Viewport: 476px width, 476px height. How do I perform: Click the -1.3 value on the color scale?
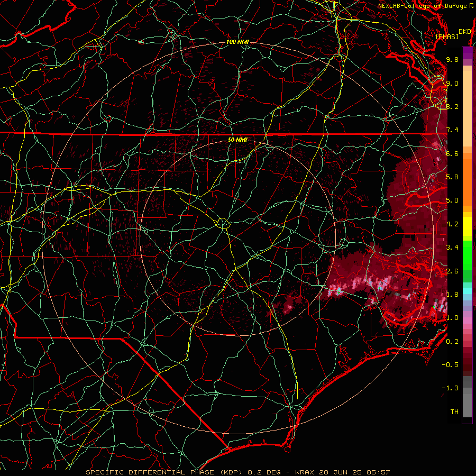(450, 388)
